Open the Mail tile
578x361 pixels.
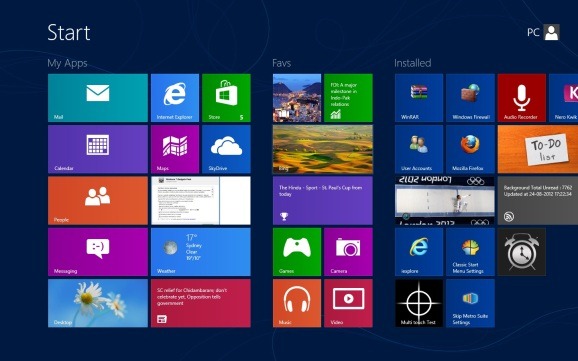[98, 98]
